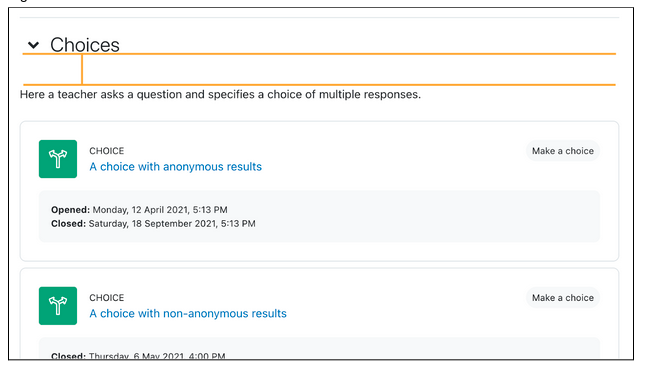Click the Choices section heading
This screenshot has height=365, width=646.
tap(85, 44)
